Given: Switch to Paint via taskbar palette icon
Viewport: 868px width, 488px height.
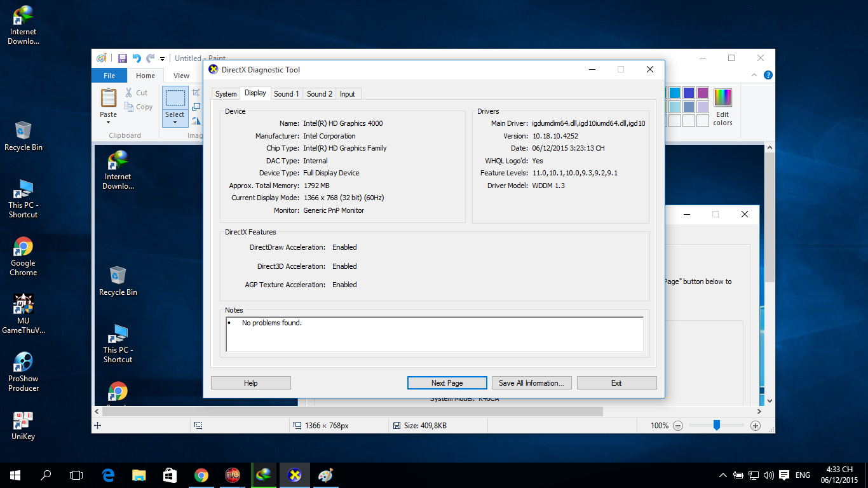Looking at the screenshot, I should pyautogui.click(x=325, y=475).
